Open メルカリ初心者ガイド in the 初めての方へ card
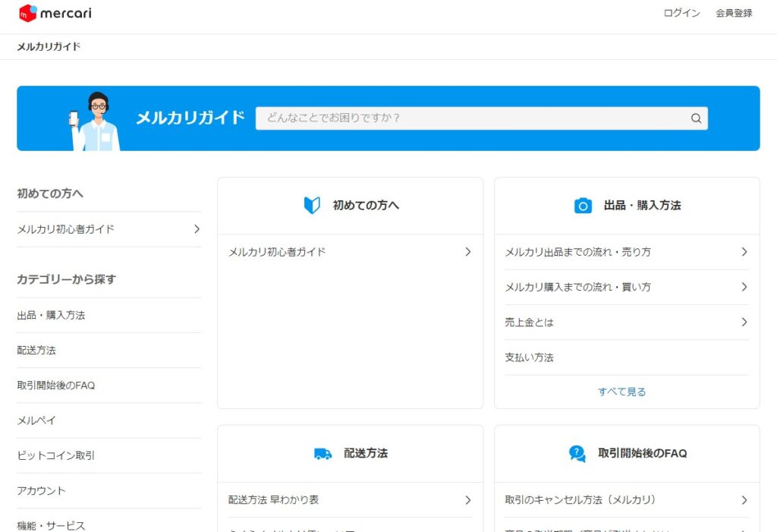This screenshot has width=777, height=532. tap(350, 252)
